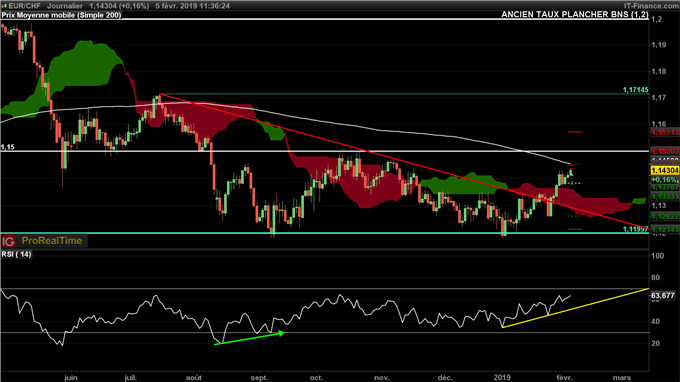Select the green RSI divergence arrow
This screenshot has width=680, height=382.
(250, 339)
